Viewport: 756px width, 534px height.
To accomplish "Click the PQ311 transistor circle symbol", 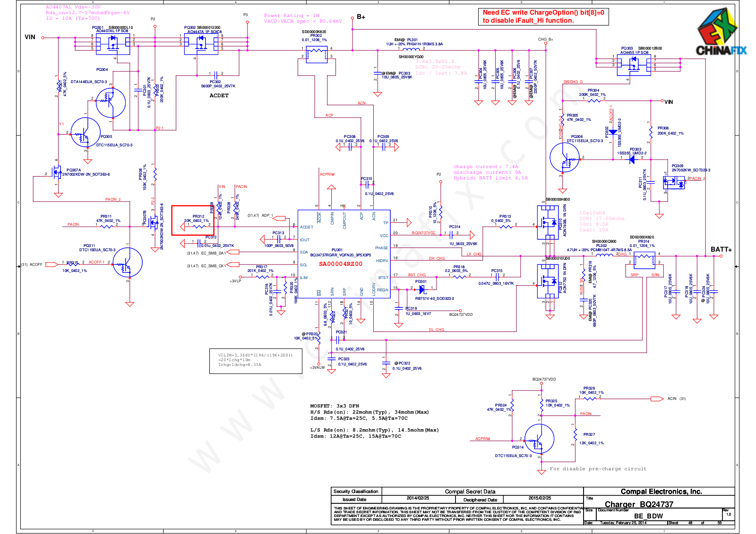I will click(x=128, y=262).
